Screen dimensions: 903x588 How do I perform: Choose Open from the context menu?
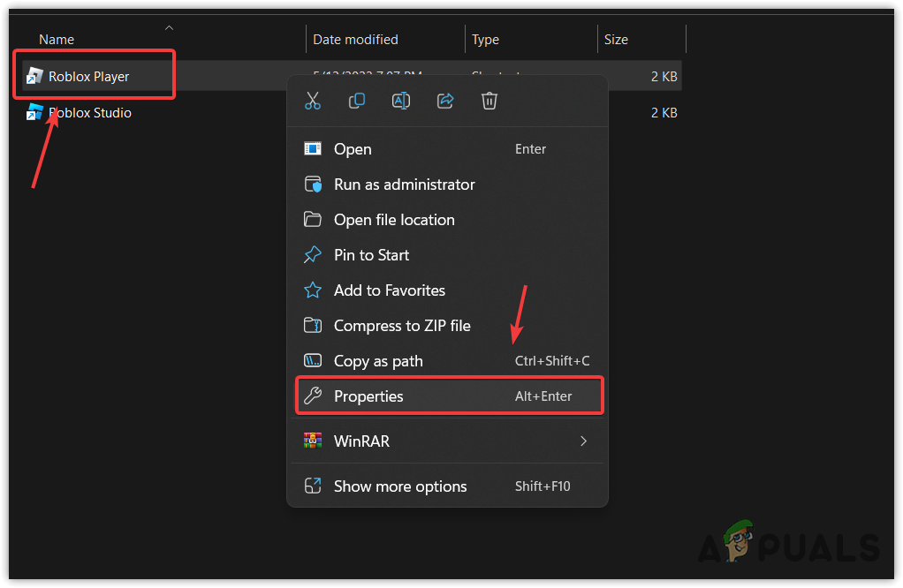[447, 149]
